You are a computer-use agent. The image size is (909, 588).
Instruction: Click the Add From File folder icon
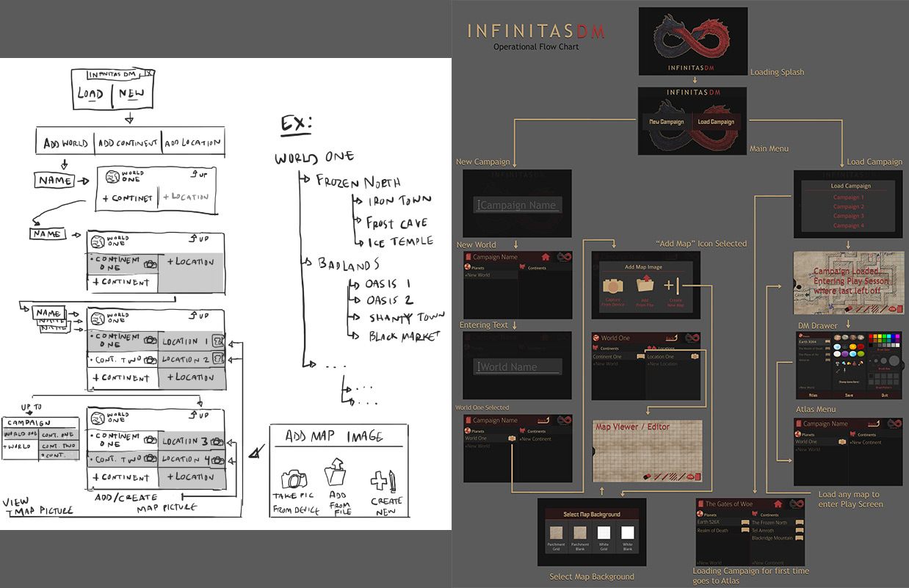point(645,285)
